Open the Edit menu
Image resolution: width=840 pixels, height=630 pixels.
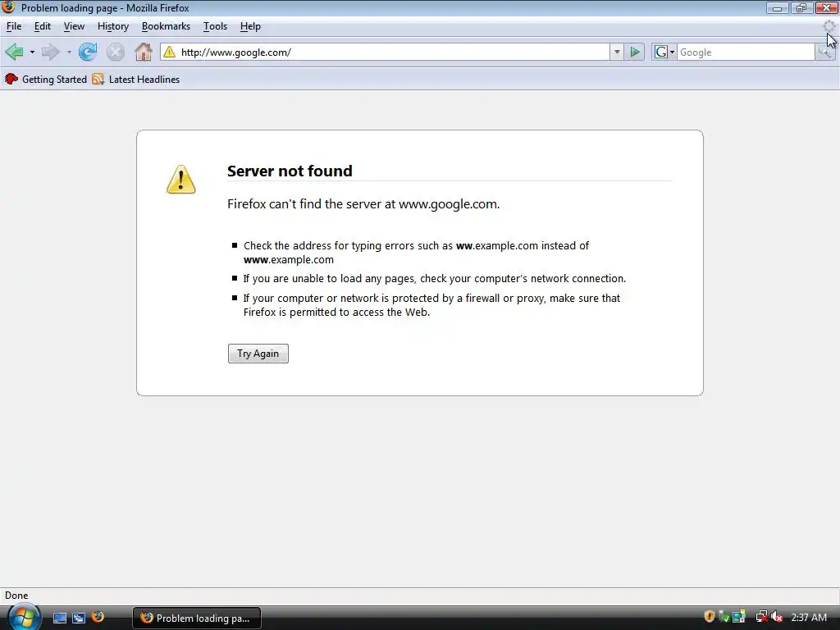[43, 26]
